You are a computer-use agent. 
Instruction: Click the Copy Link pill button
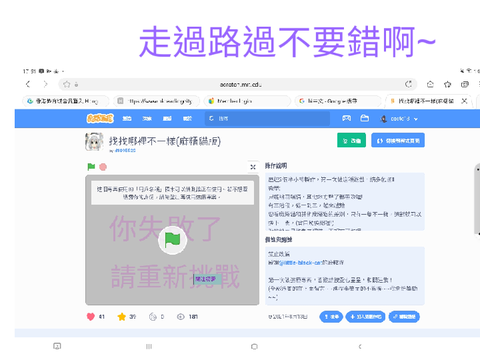(x=404, y=317)
